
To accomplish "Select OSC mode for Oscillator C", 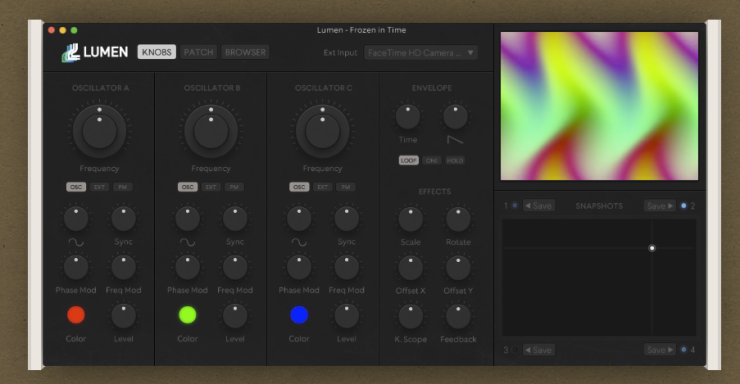I will pyautogui.click(x=299, y=187).
